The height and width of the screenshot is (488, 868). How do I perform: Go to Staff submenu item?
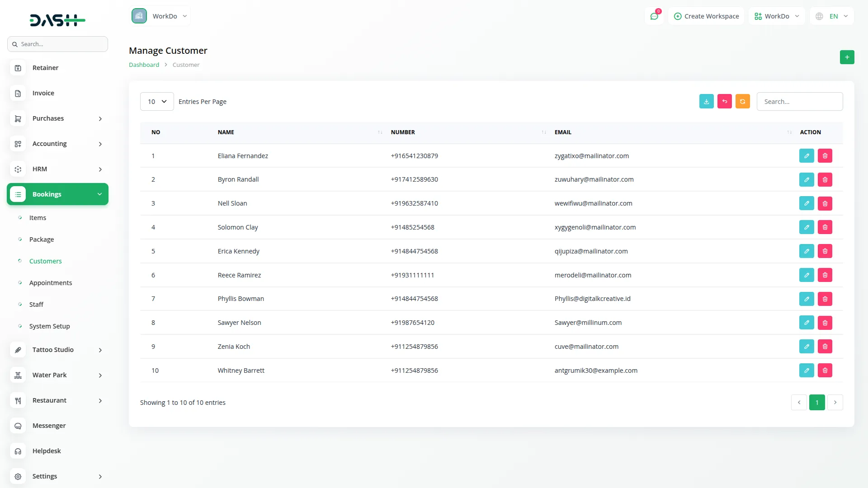click(x=36, y=305)
